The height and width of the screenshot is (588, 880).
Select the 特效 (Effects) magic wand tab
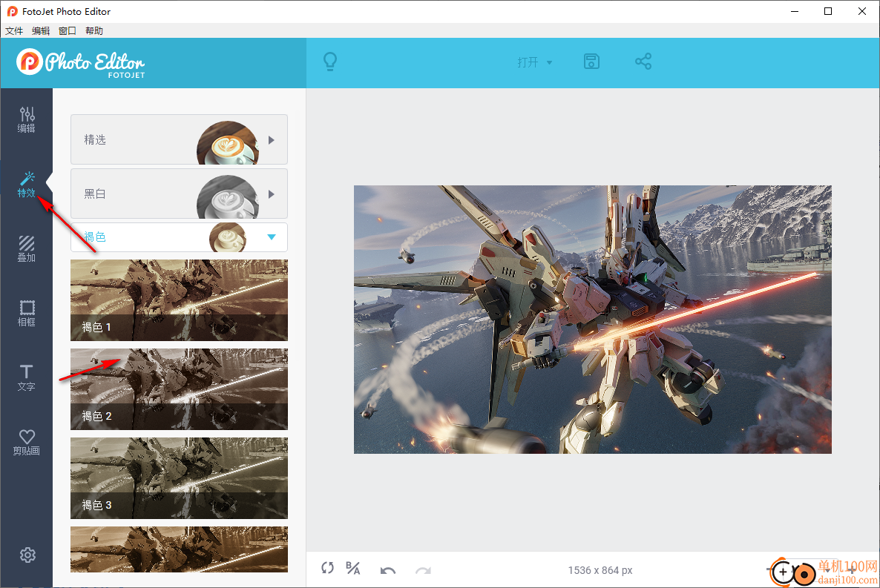click(27, 184)
